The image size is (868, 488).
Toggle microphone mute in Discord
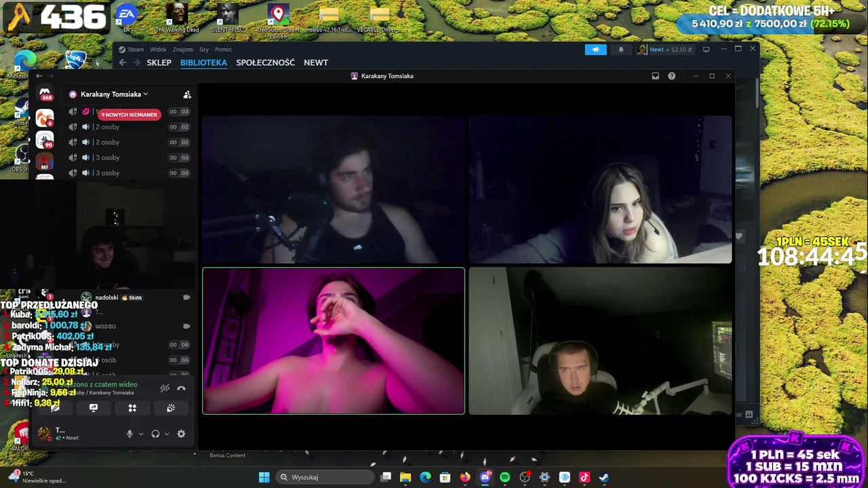pos(130,434)
